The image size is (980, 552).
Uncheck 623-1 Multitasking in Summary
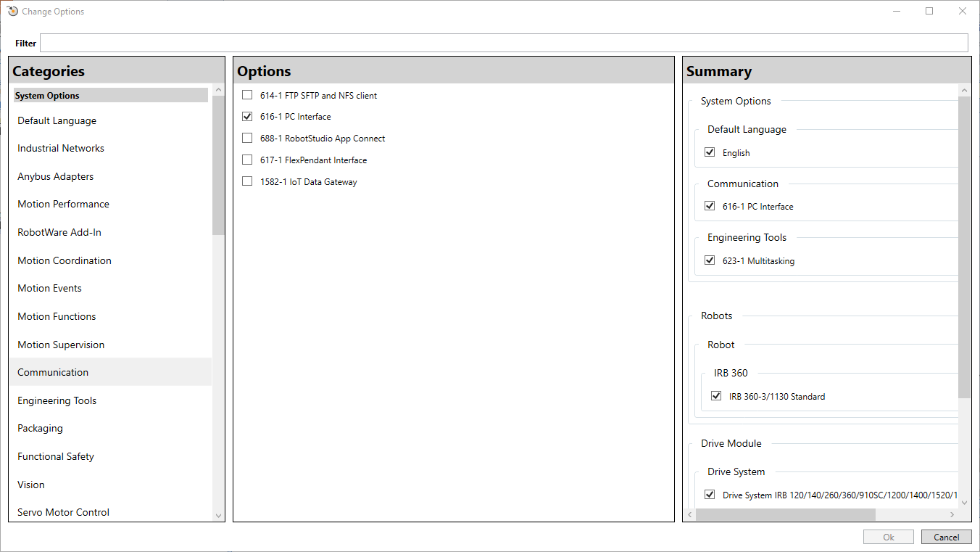pos(710,260)
